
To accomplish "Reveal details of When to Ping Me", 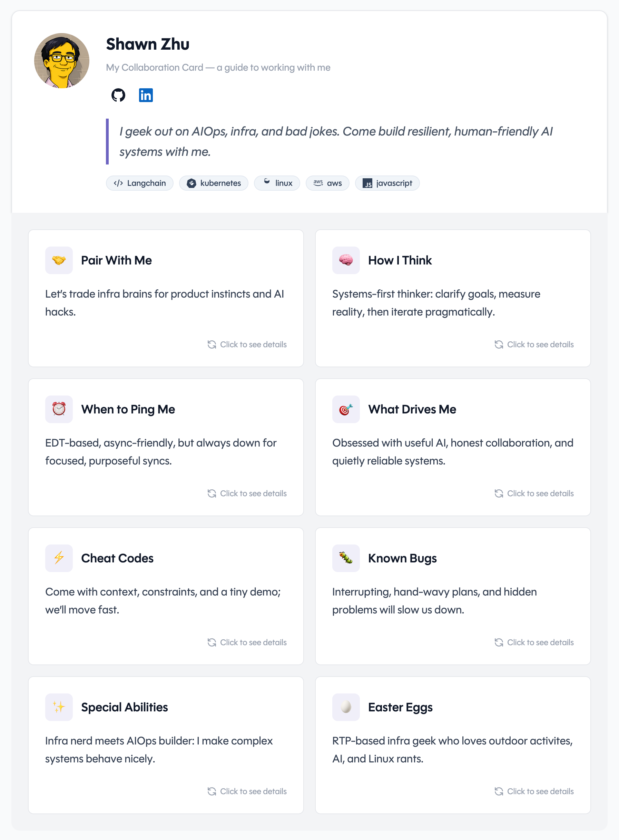I will click(x=247, y=493).
